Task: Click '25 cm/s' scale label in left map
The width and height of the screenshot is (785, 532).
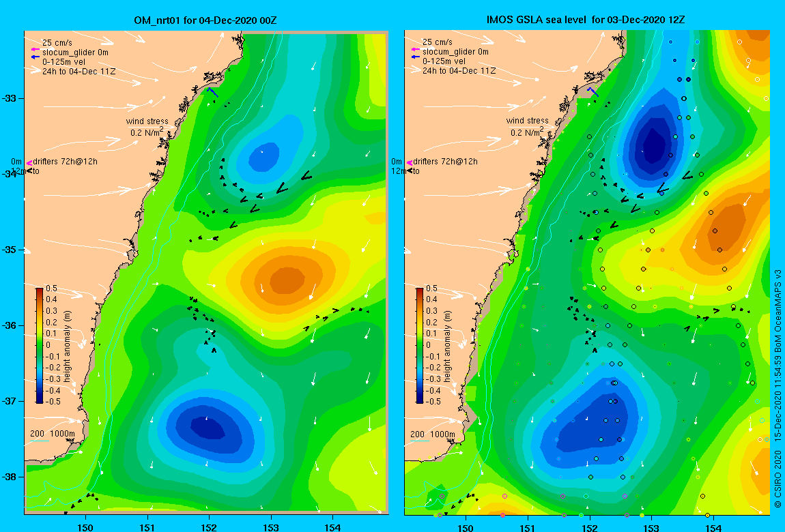Action: pyautogui.click(x=57, y=42)
